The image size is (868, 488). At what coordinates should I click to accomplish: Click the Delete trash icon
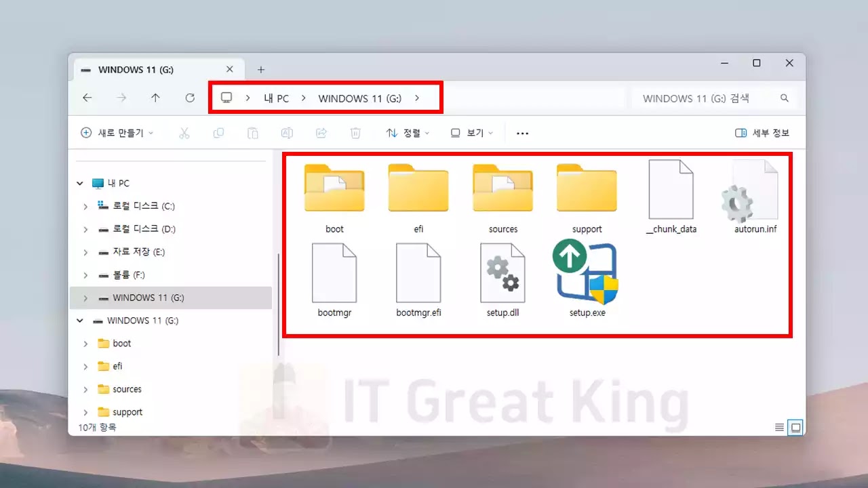355,134
